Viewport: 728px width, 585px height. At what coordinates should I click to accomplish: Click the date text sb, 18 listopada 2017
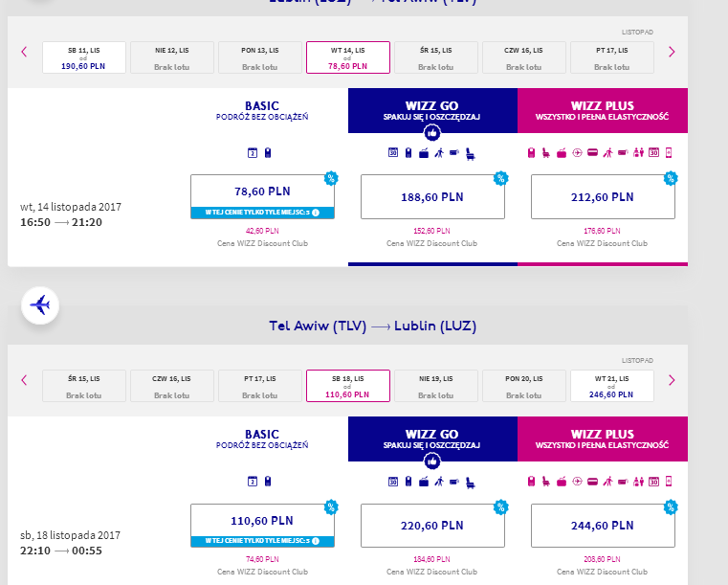pos(70,535)
